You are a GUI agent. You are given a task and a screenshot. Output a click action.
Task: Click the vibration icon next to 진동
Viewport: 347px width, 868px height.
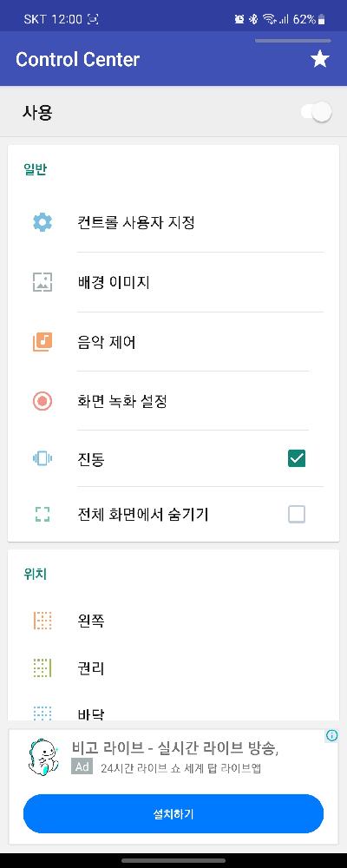(43, 459)
